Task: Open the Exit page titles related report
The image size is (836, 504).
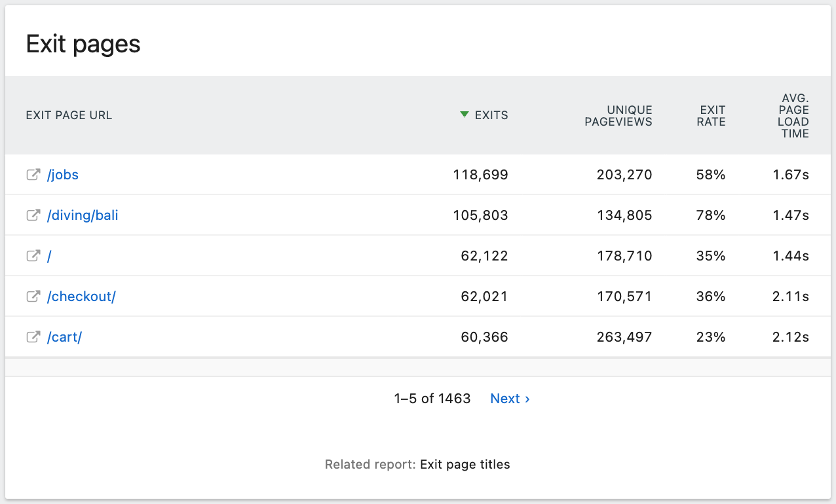Action: tap(465, 464)
